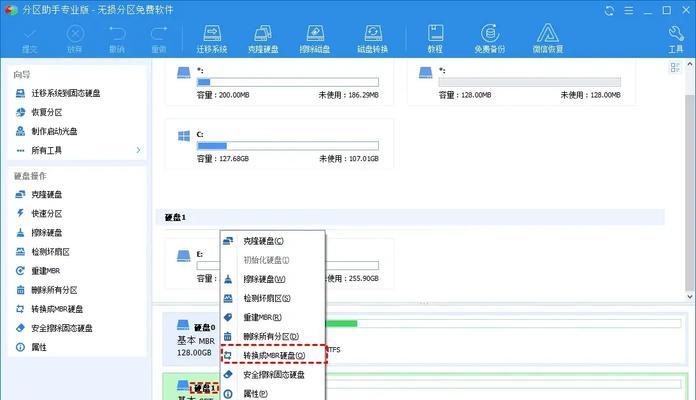Click the 免费备份 toolbar icon
696x400 pixels.
point(490,39)
